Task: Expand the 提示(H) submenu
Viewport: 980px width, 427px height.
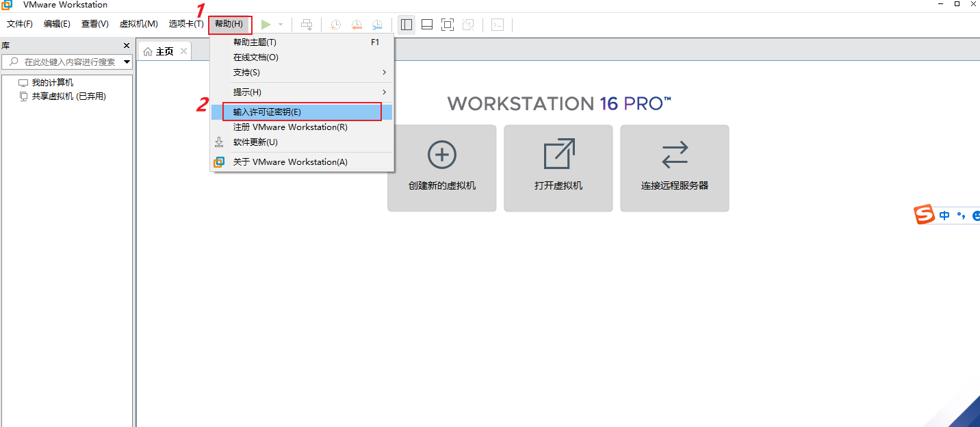Action: click(302, 92)
